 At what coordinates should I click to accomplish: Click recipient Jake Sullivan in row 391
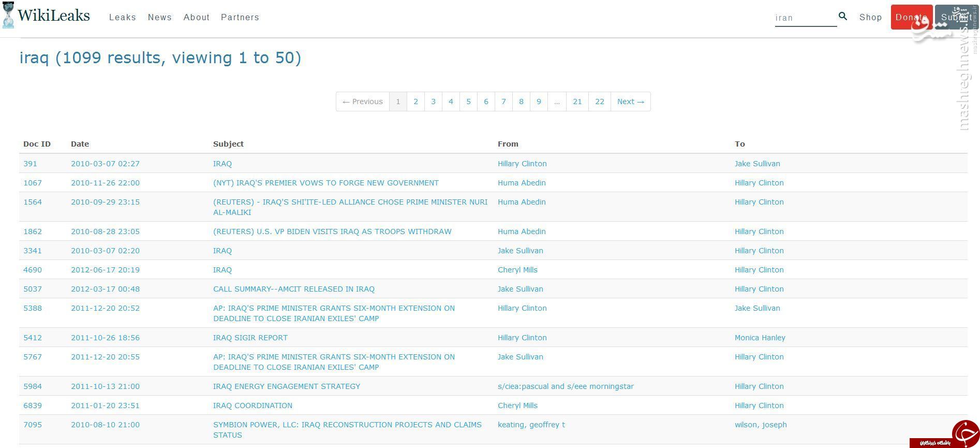758,164
